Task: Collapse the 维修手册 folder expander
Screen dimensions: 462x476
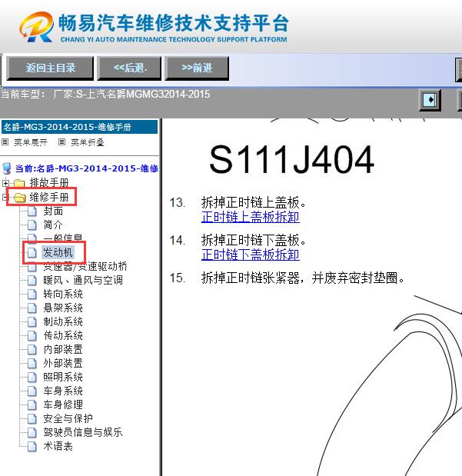Action: (x=4, y=198)
